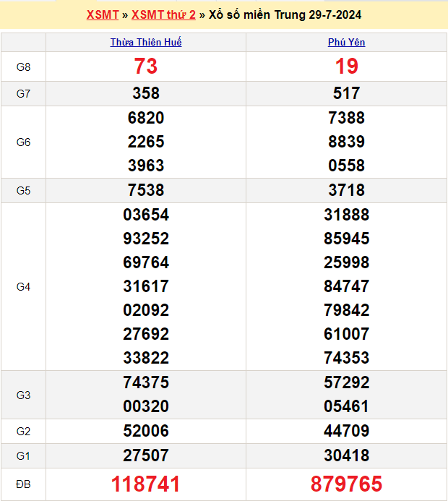
Task: Click the G5 number 7538
Action: [146, 190]
